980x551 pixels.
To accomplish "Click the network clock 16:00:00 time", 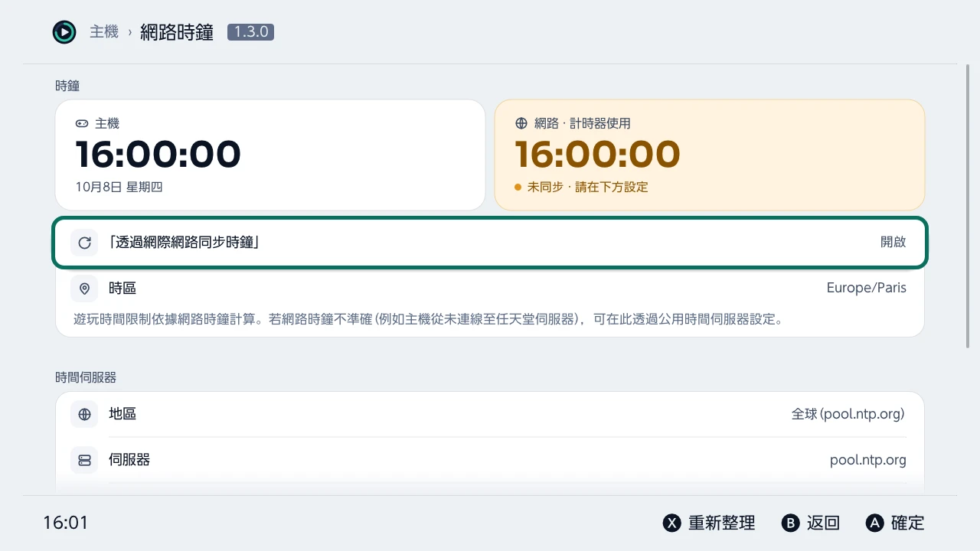I will [x=598, y=154].
